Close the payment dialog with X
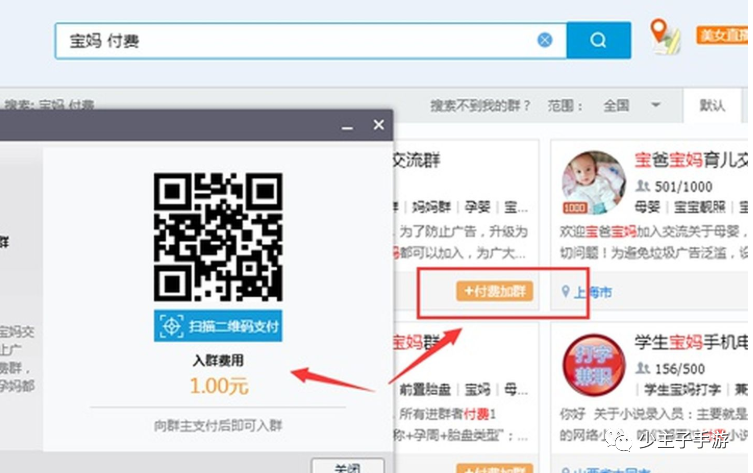Image resolution: width=753 pixels, height=473 pixels. click(378, 125)
